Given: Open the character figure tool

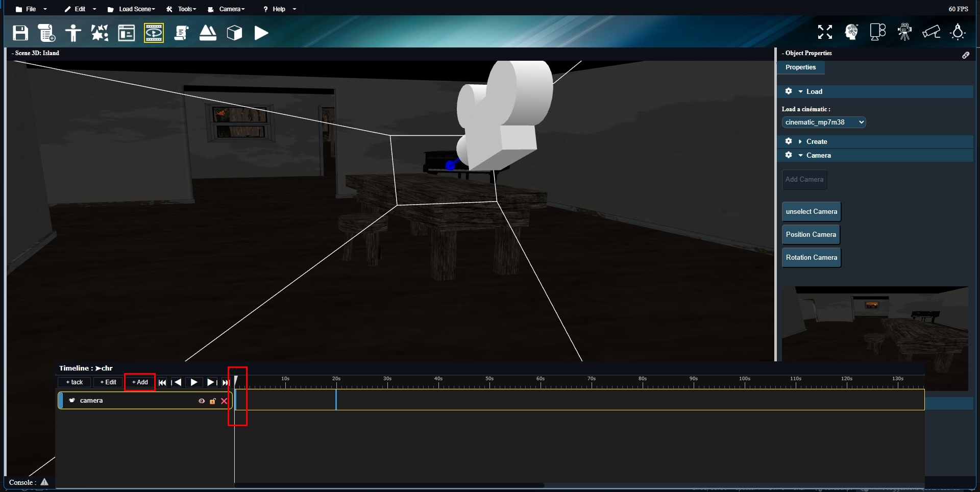Looking at the screenshot, I should 73,33.
